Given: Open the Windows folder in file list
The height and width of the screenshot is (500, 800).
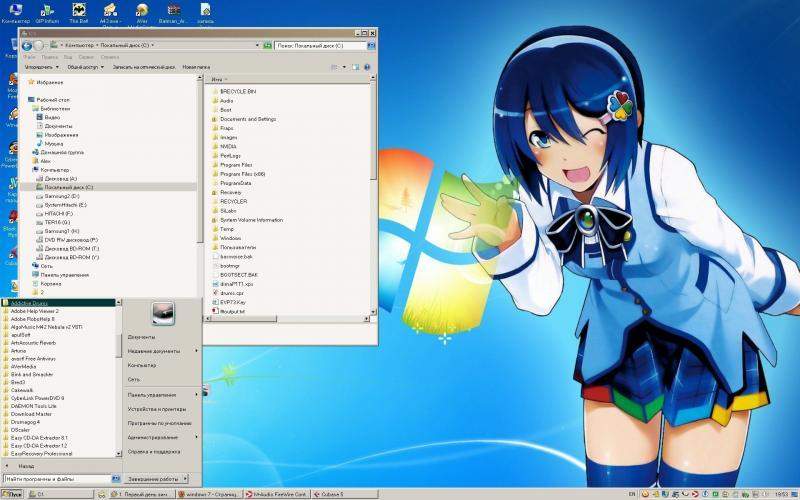Looking at the screenshot, I should [x=230, y=238].
